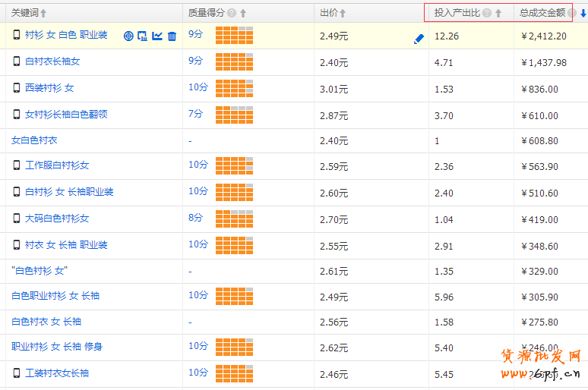Click the 10分 quality score for 西装衬衫 女

(x=198, y=87)
